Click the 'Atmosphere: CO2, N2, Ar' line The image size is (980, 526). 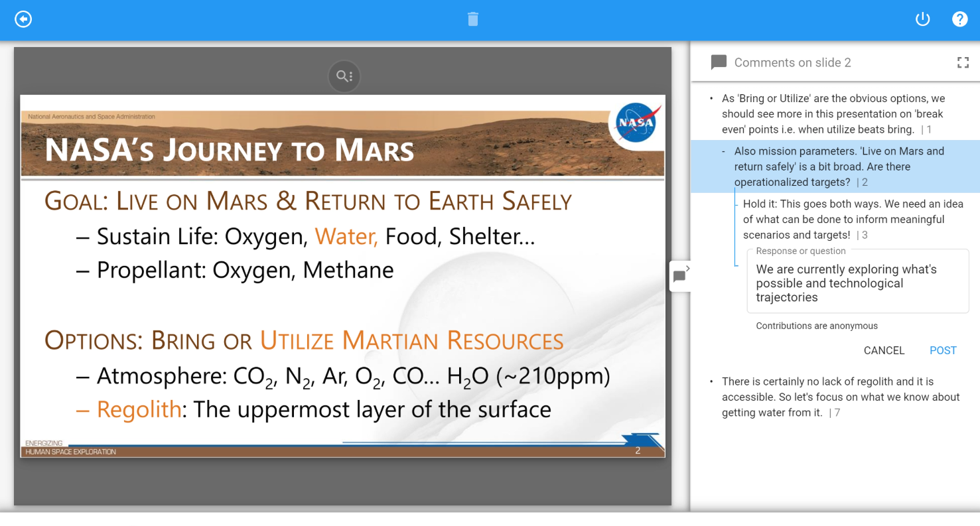click(354, 377)
